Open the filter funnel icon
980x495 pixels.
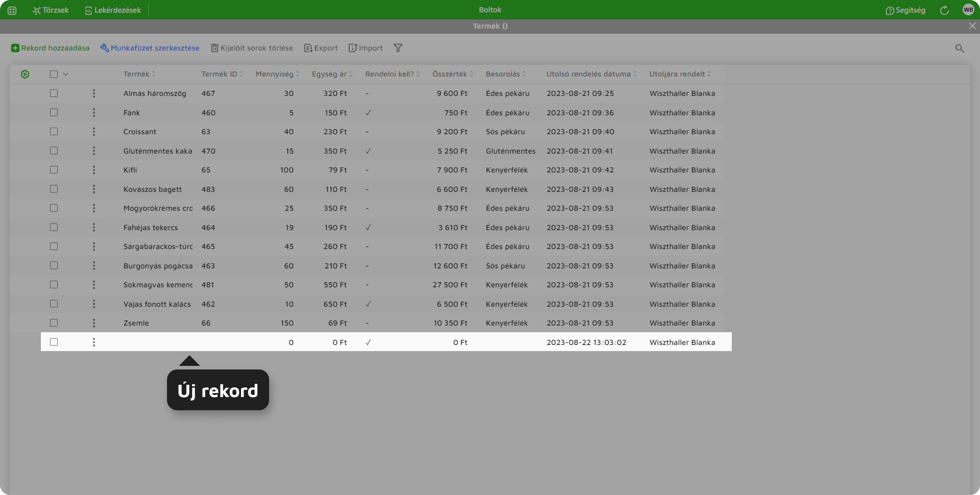click(x=398, y=48)
